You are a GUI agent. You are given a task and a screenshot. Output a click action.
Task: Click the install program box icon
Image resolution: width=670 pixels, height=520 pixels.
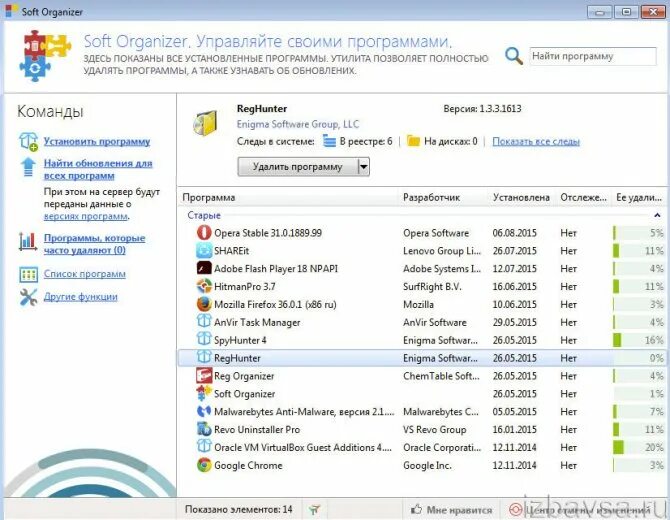click(29, 141)
